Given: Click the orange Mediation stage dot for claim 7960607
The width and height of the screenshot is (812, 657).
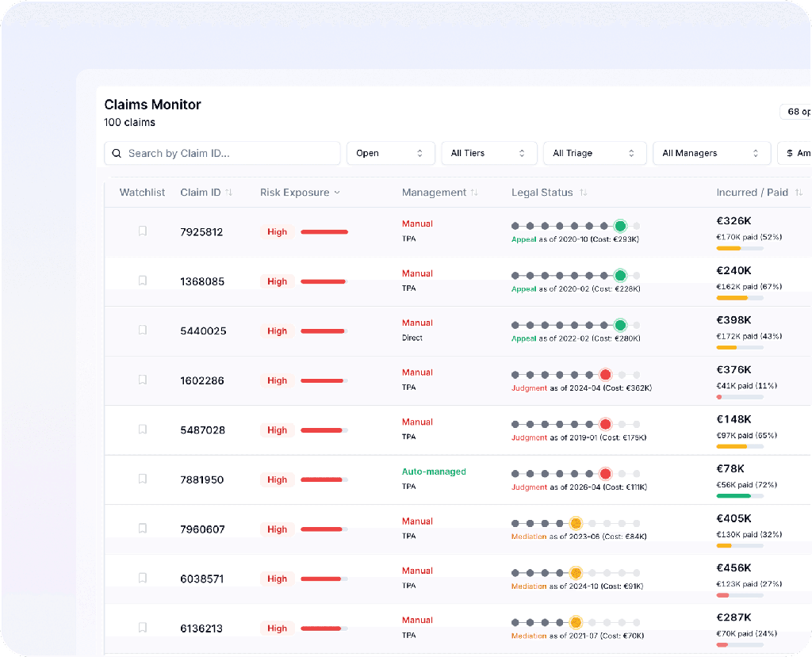Looking at the screenshot, I should [576, 523].
